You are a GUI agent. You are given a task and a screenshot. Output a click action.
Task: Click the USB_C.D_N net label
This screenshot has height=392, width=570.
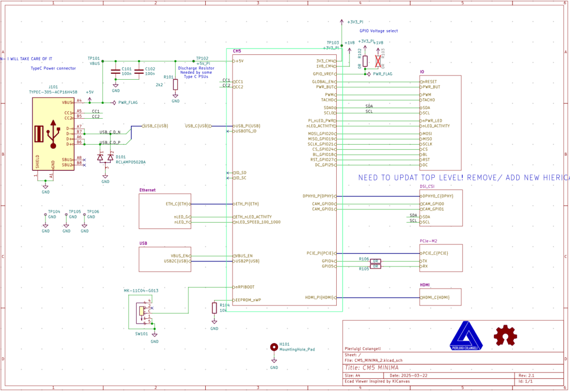click(x=110, y=132)
